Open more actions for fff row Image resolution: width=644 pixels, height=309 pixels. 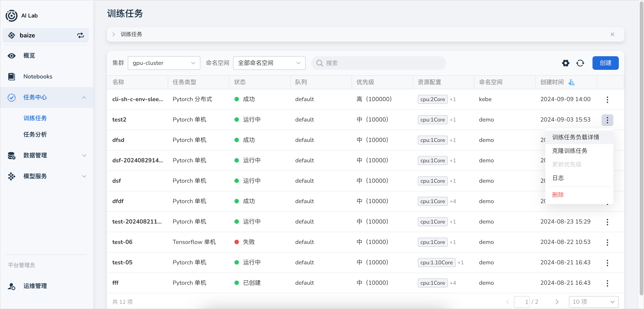click(x=607, y=283)
